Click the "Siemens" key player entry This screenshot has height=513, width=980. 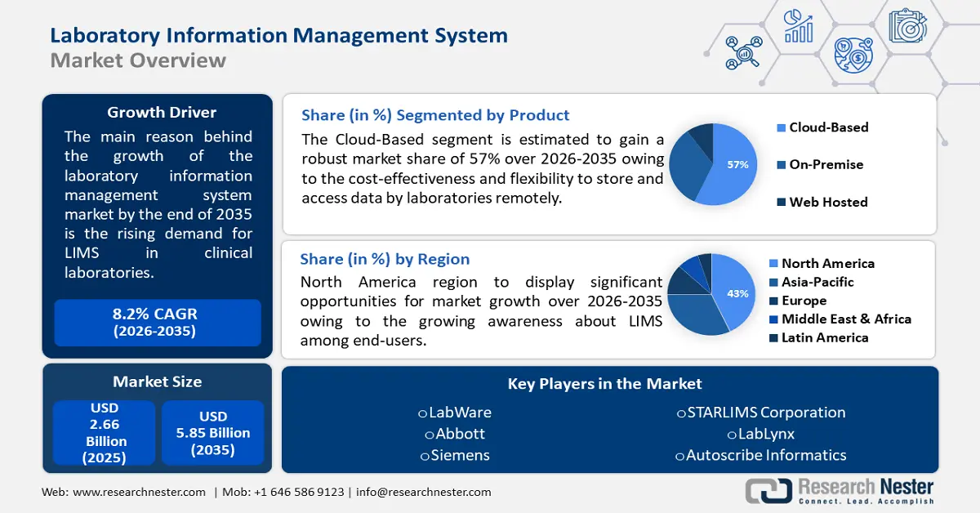coord(455,455)
